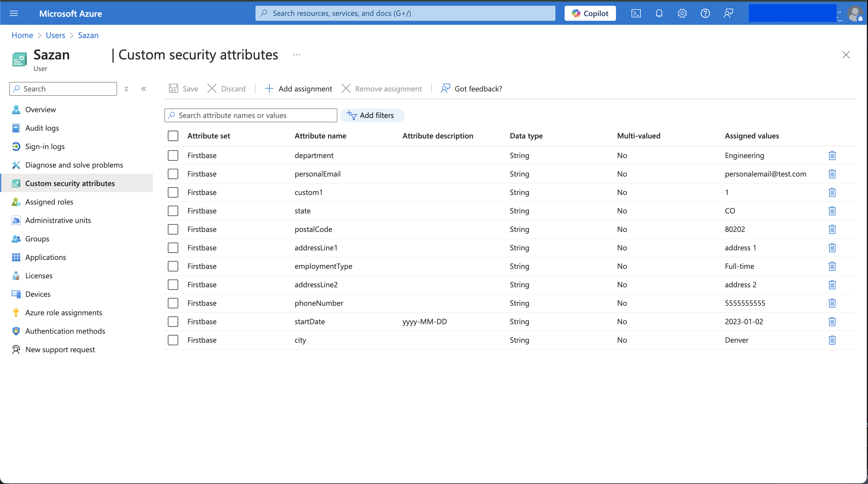Save the attribute assignments
868x484 pixels.
[183, 89]
